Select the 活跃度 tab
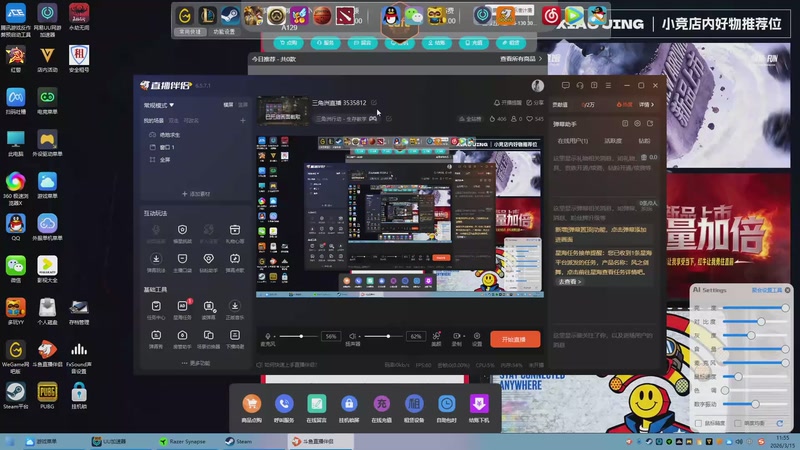 click(613, 141)
